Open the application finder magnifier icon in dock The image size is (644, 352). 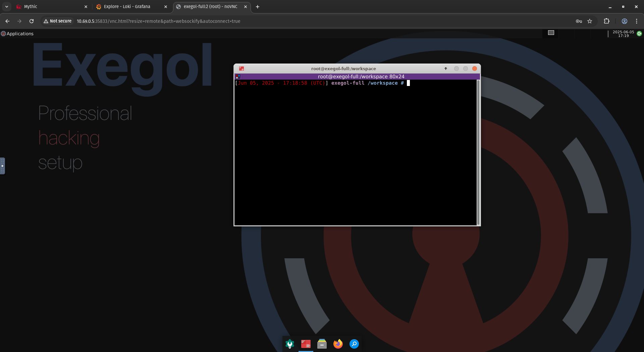click(354, 344)
